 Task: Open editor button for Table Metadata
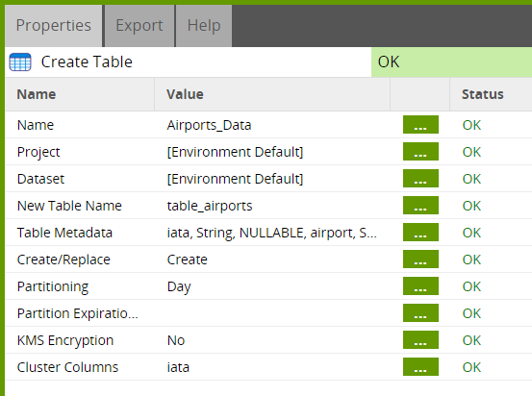tap(420, 233)
